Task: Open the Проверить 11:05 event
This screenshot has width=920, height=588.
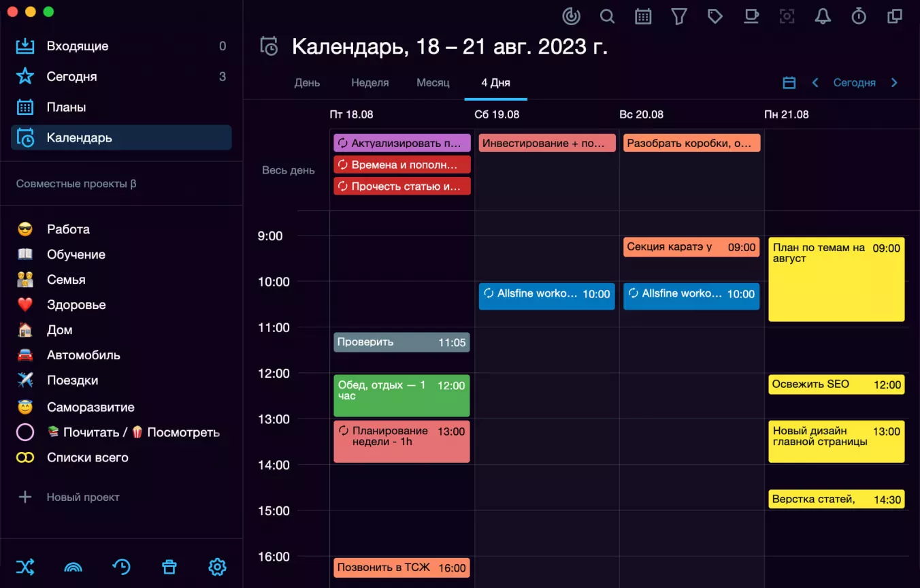Action: [401, 342]
